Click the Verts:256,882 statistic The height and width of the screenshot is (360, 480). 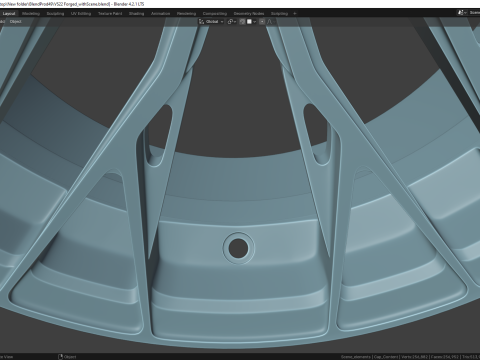pos(415,357)
